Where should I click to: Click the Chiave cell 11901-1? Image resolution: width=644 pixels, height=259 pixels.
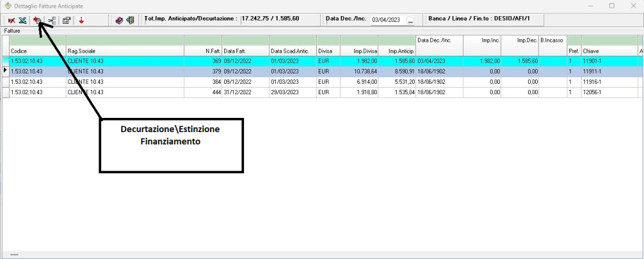pyautogui.click(x=608, y=61)
